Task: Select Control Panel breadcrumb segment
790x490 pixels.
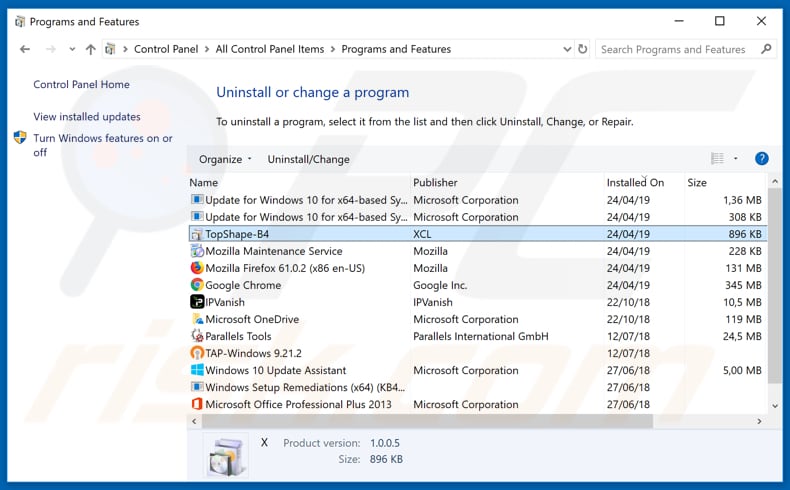Action: [x=166, y=49]
